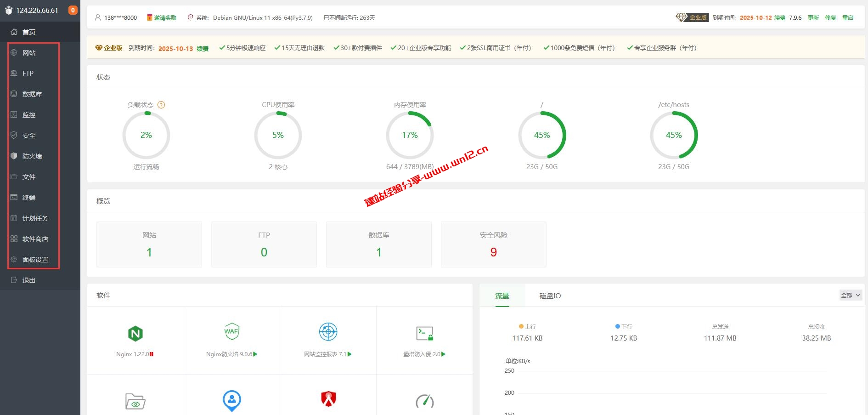868x415 pixels.
Task: Open the intrusion prevention terminal-lock icon
Action: click(424, 333)
